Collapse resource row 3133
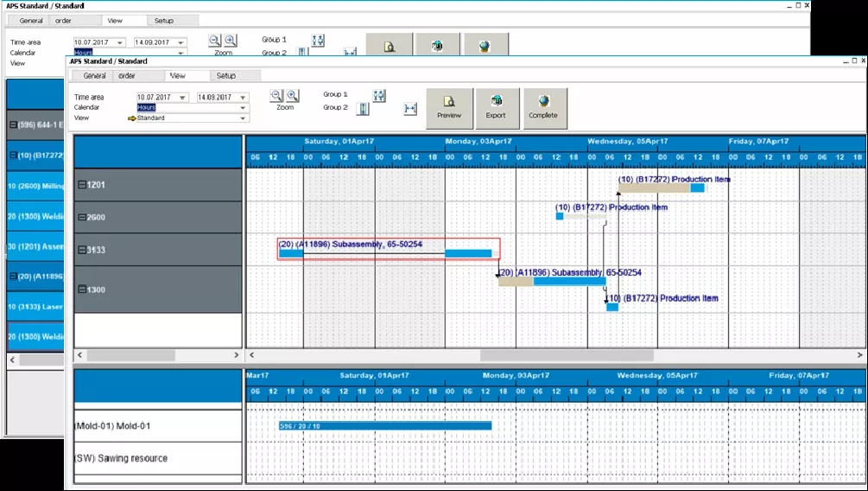 coord(82,250)
